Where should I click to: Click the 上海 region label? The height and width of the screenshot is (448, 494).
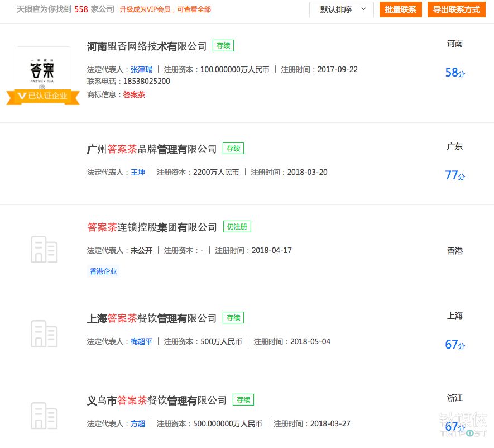click(454, 316)
